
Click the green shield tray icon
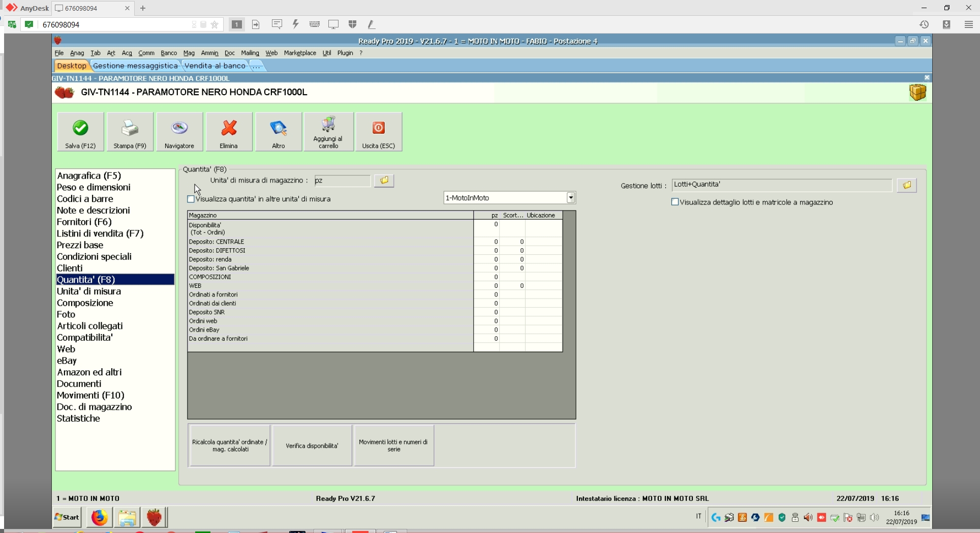coord(782,518)
